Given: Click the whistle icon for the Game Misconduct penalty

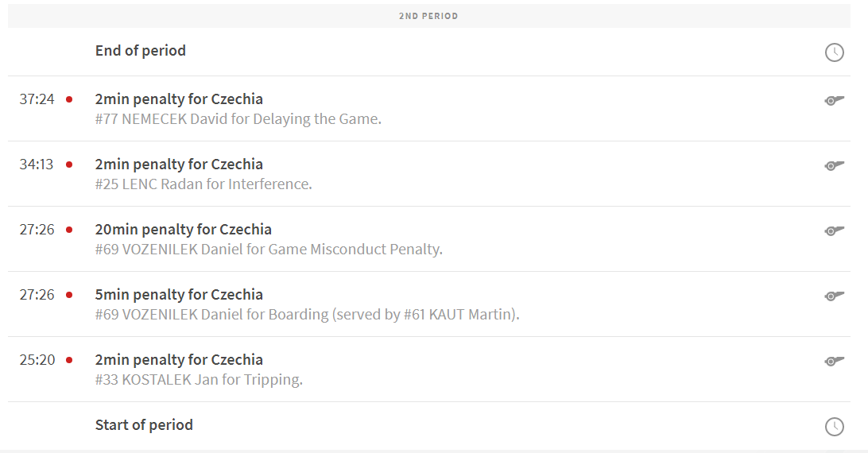Looking at the screenshot, I should 834,230.
